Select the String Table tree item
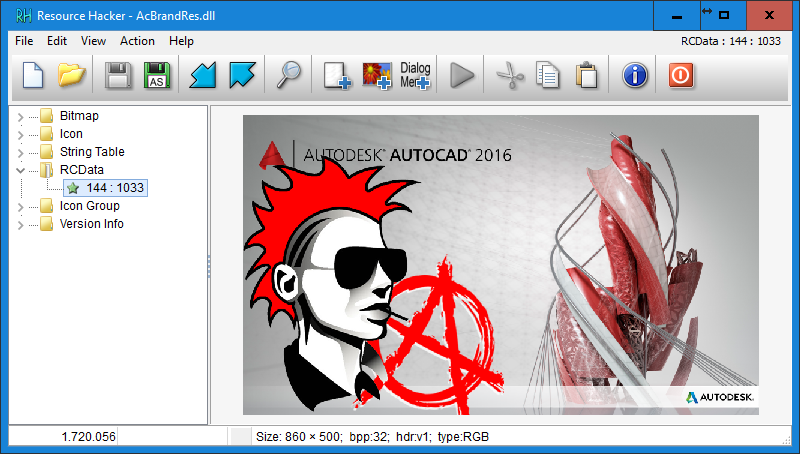 [x=92, y=152]
